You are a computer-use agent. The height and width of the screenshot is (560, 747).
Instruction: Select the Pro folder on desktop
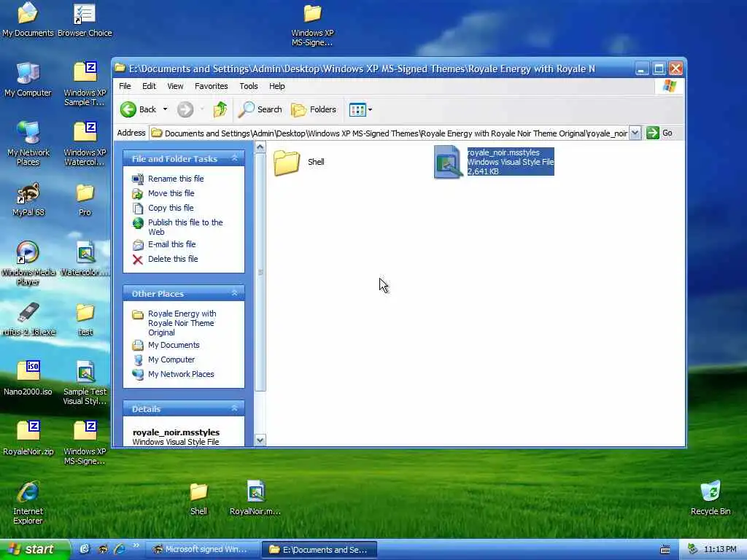click(85, 199)
